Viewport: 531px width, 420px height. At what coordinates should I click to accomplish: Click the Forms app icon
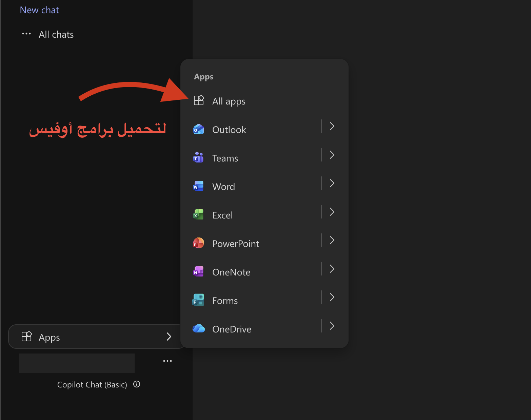(x=198, y=300)
